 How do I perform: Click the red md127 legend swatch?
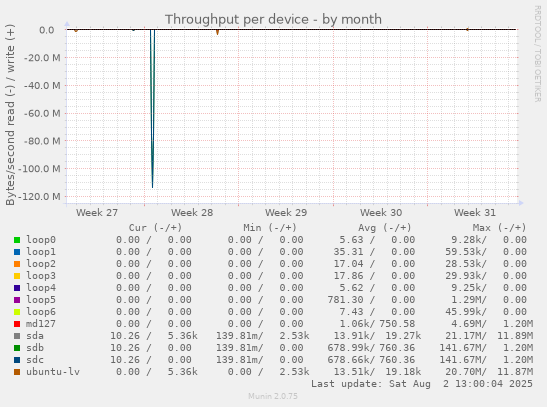(x=17, y=324)
